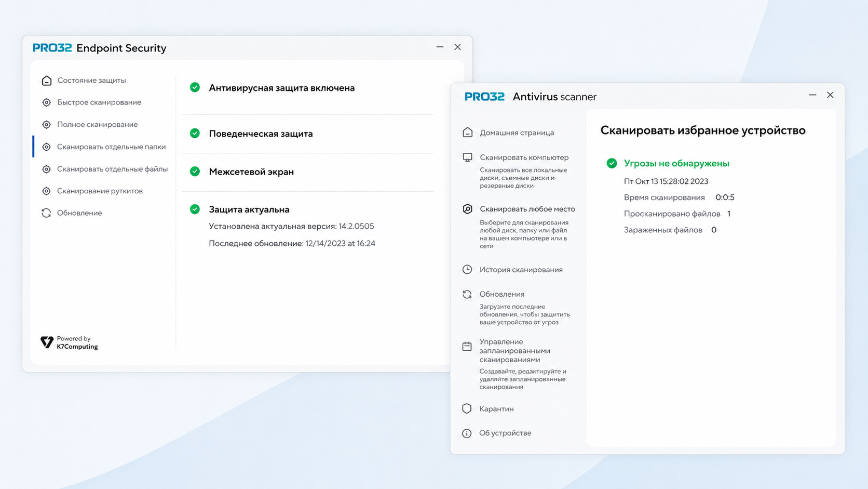Start Быстрое сканирование
Viewport: 868px width, 489px height.
(x=99, y=102)
